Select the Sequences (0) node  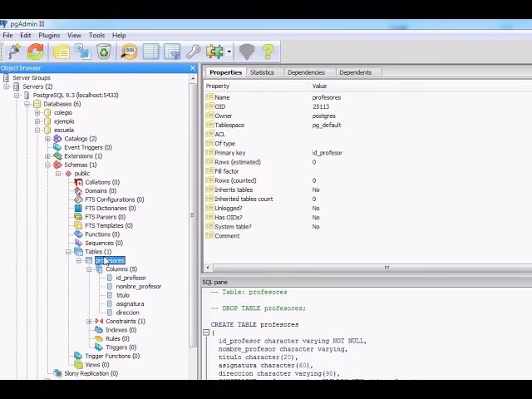click(104, 243)
